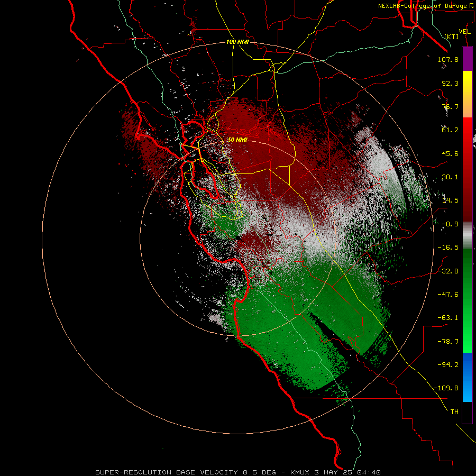Click the 50 NMI range ring label

237,140
